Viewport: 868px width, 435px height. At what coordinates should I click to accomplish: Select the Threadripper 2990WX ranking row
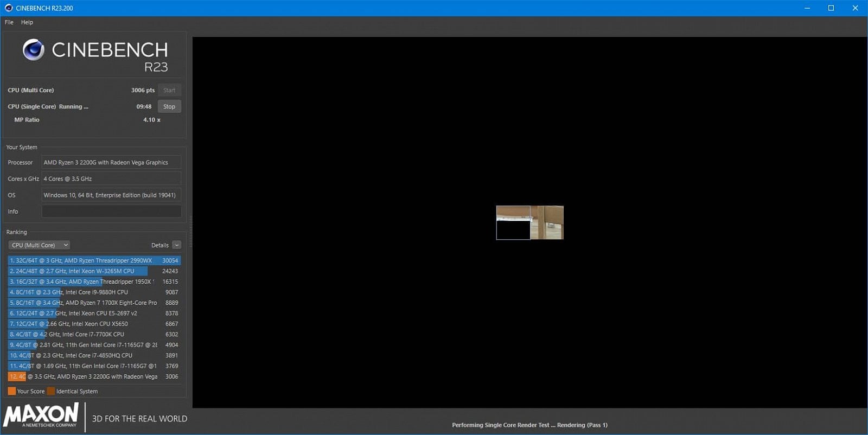[94, 260]
